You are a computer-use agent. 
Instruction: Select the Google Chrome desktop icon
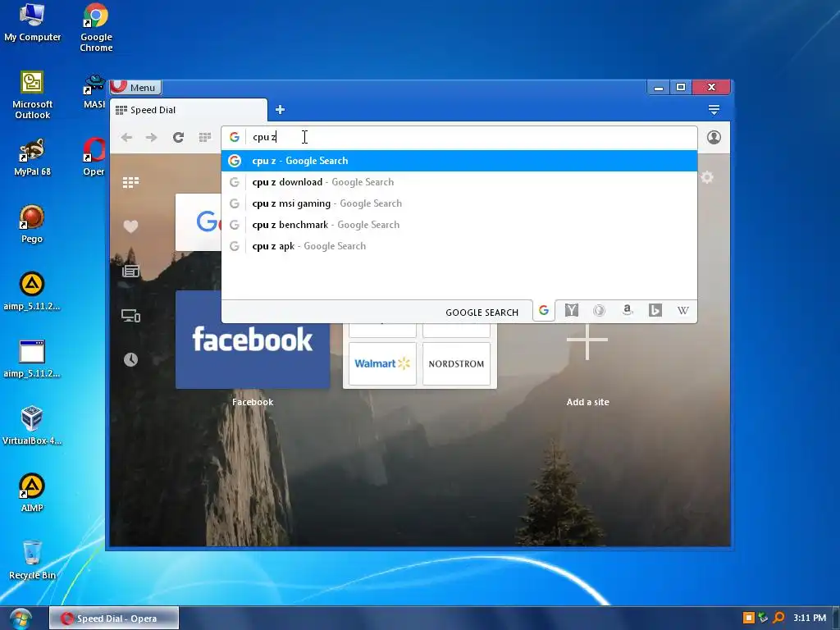pyautogui.click(x=96, y=28)
